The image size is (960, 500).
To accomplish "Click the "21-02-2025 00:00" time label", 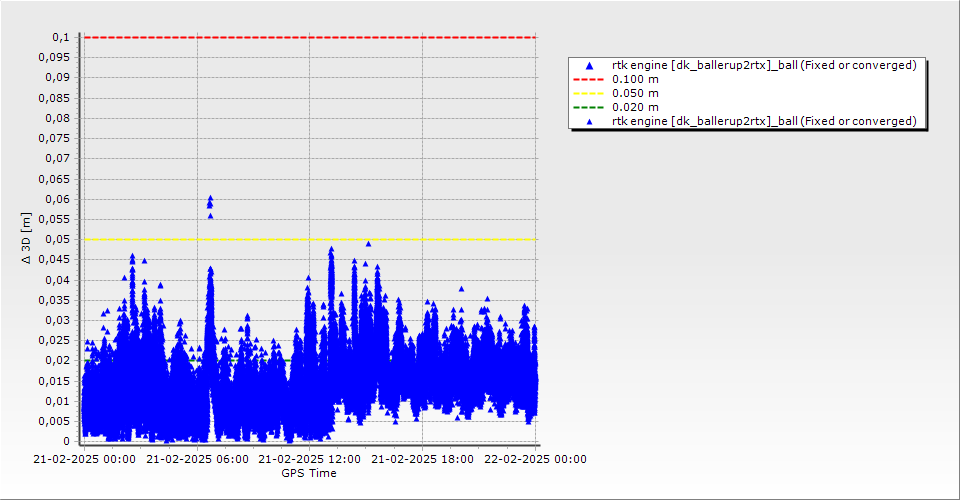I will [x=84, y=459].
